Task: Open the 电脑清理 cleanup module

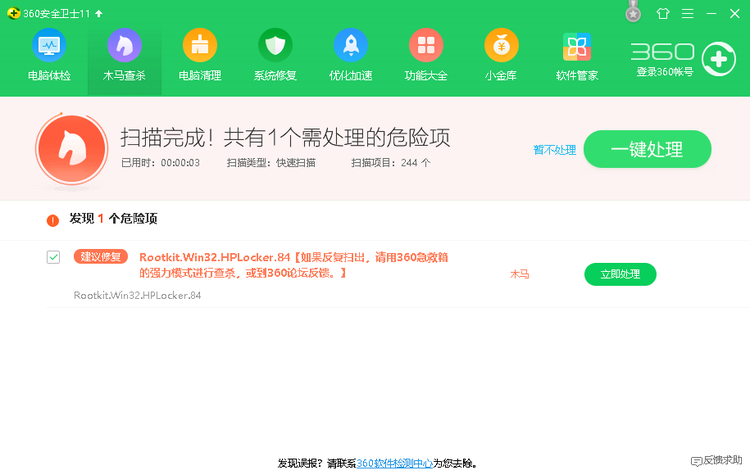Action: (200, 55)
